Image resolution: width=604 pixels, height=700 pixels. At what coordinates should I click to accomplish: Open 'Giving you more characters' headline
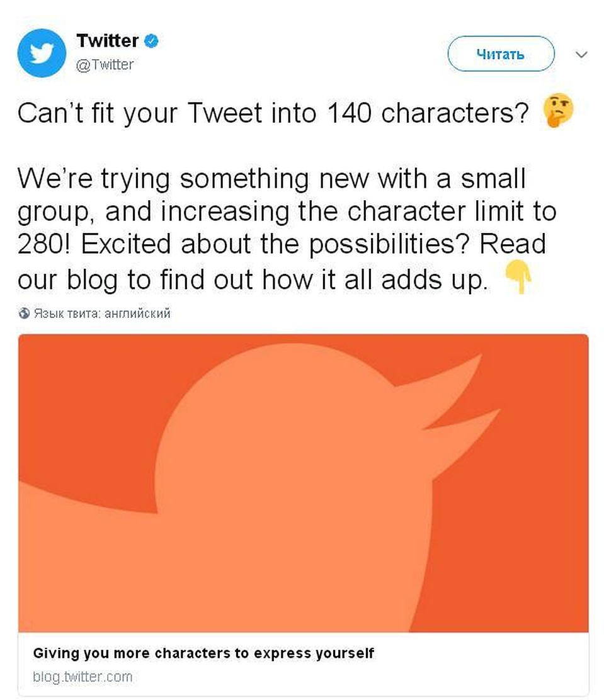(203, 653)
